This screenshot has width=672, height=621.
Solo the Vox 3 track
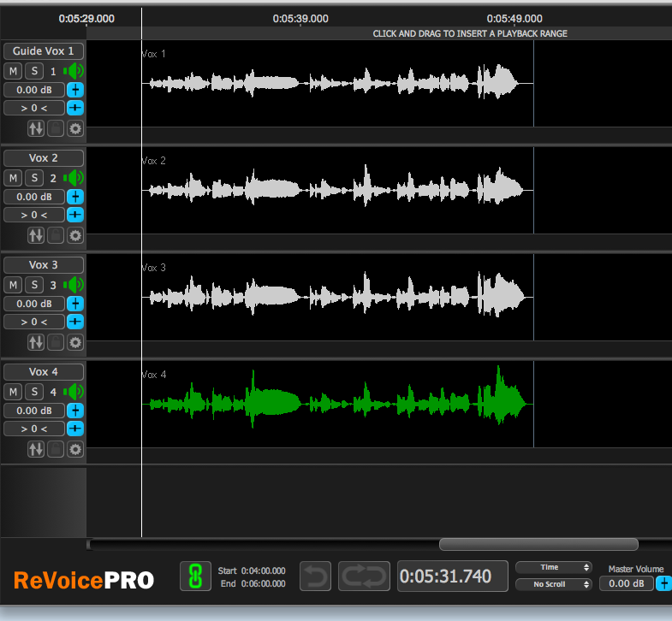[33, 285]
